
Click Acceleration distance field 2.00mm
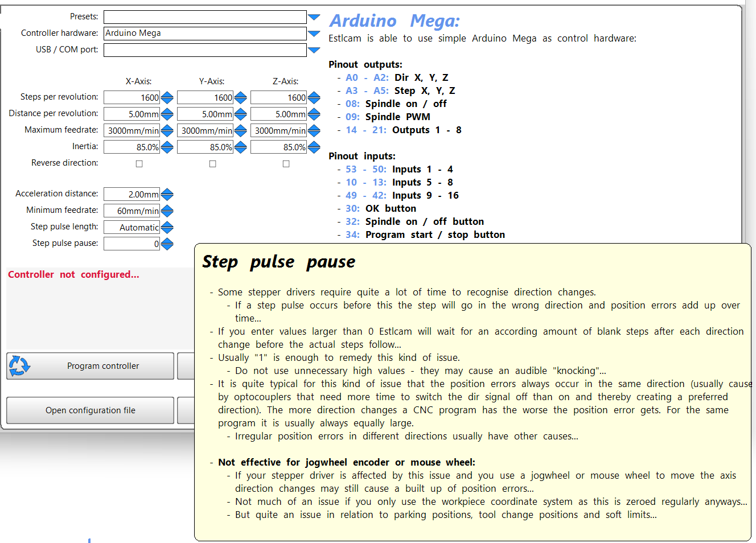132,195
